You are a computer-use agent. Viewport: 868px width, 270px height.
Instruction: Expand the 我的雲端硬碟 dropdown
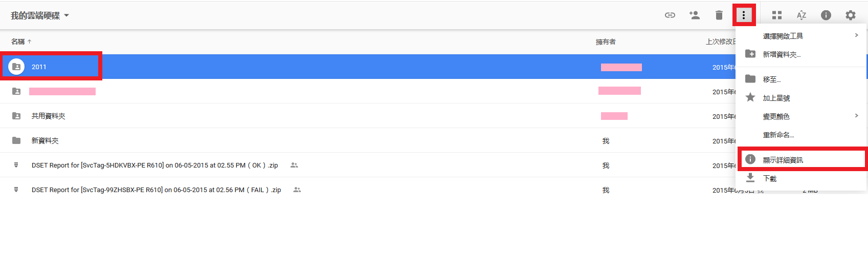point(40,16)
